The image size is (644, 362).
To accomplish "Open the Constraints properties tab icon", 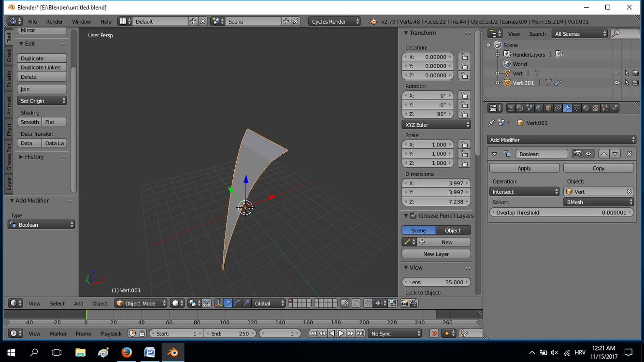I will [x=558, y=108].
